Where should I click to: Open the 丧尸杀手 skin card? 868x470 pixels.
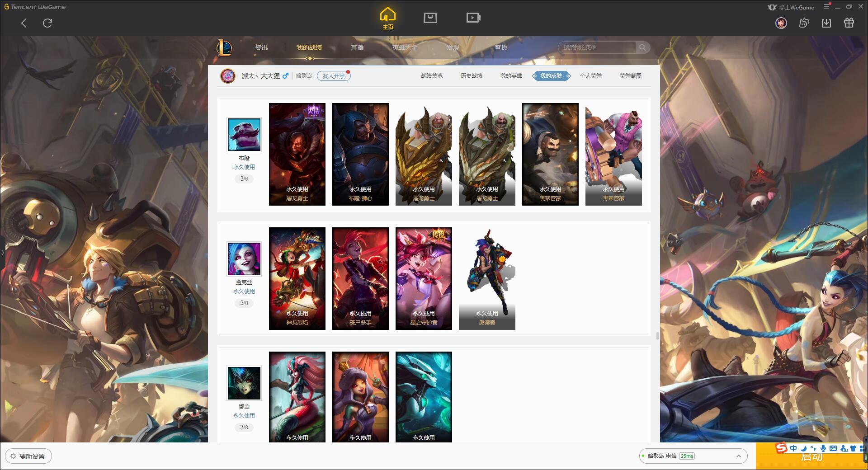(360, 278)
